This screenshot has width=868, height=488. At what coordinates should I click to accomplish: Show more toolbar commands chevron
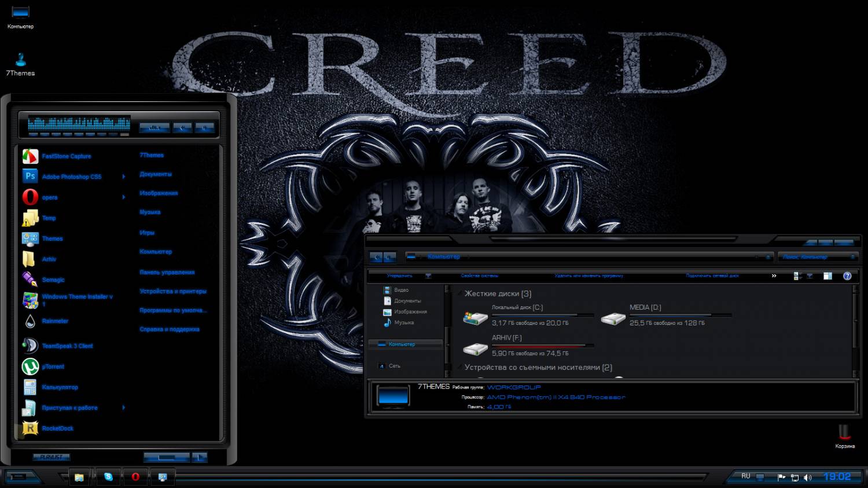(774, 276)
